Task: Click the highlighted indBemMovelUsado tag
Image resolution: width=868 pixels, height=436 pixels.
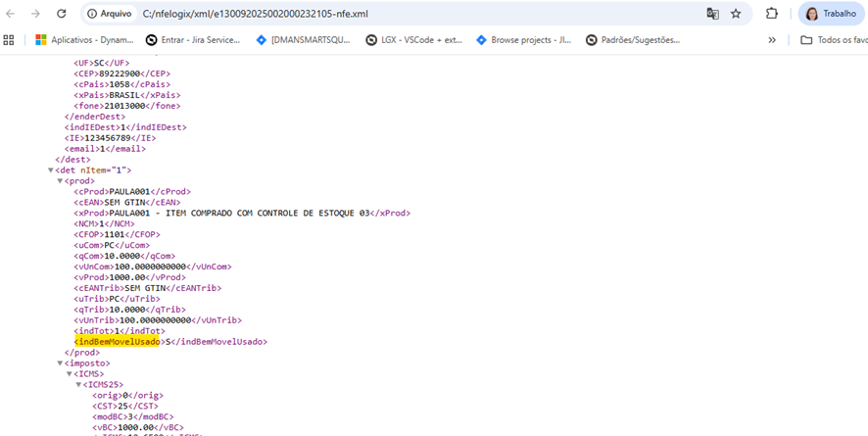Action: tap(117, 342)
